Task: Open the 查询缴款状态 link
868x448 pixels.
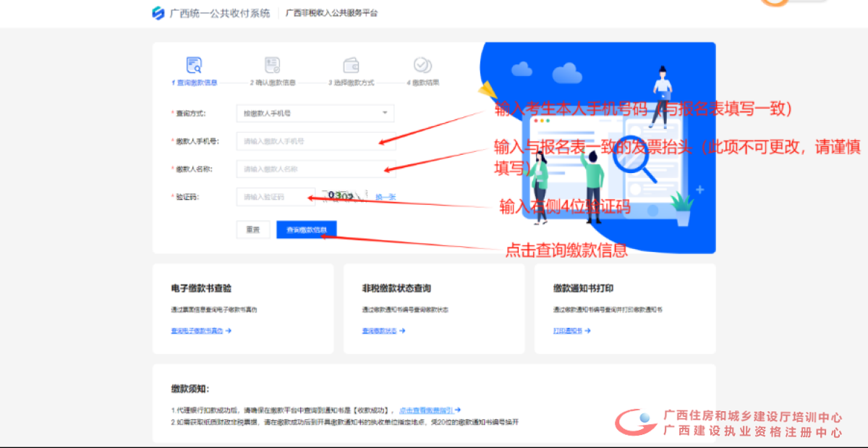Action: [379, 331]
